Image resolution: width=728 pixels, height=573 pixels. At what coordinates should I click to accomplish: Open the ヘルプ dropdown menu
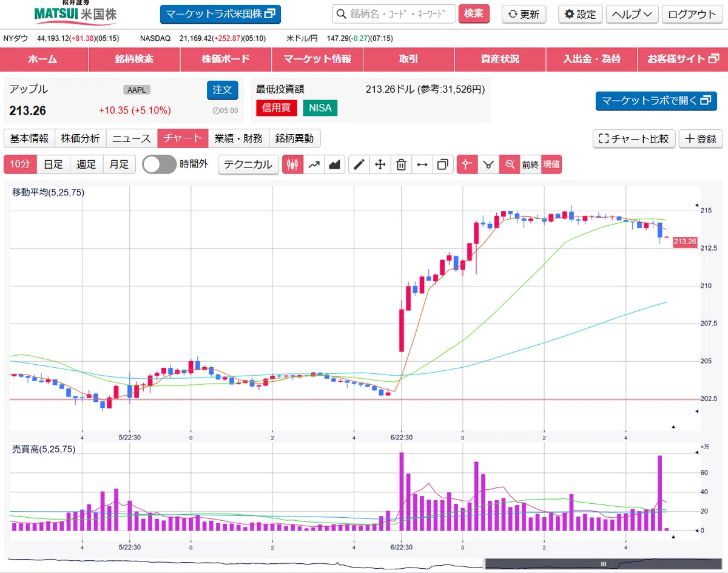coord(632,14)
